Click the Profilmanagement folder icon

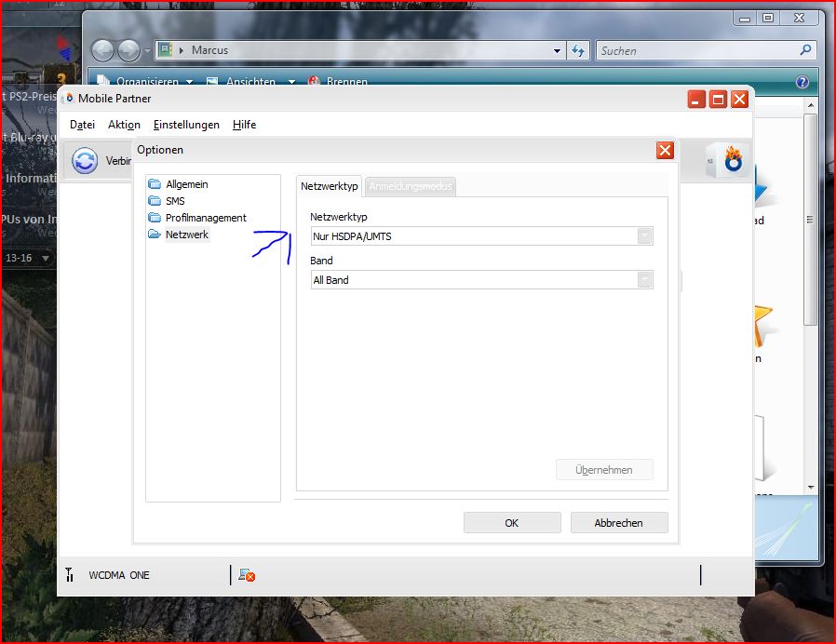pos(155,217)
